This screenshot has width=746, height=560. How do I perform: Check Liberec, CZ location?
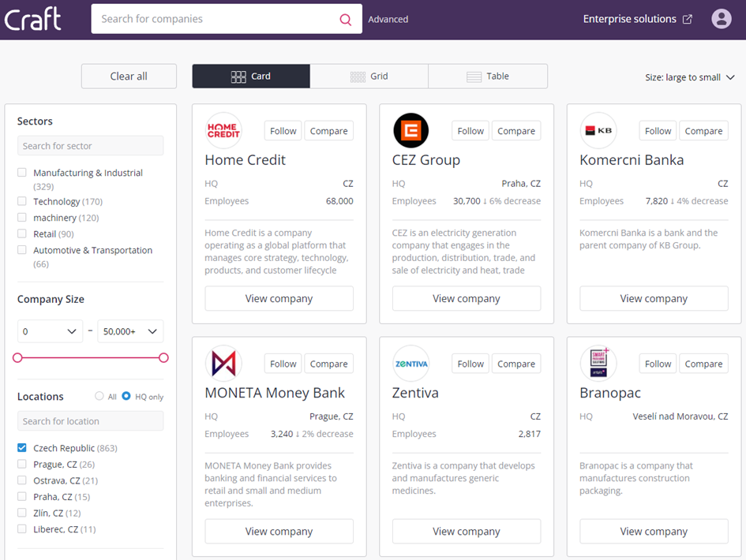tap(22, 528)
